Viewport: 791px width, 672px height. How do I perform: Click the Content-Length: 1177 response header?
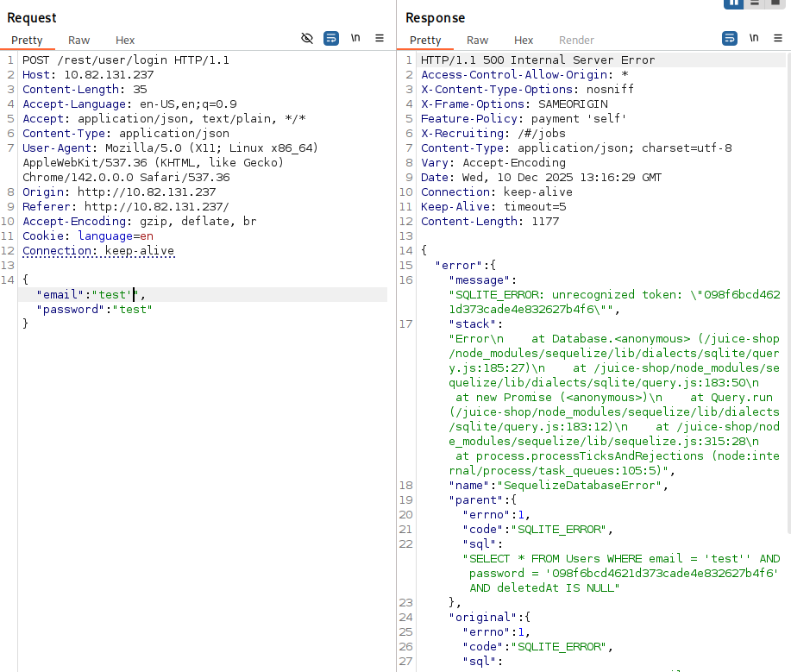490,222
